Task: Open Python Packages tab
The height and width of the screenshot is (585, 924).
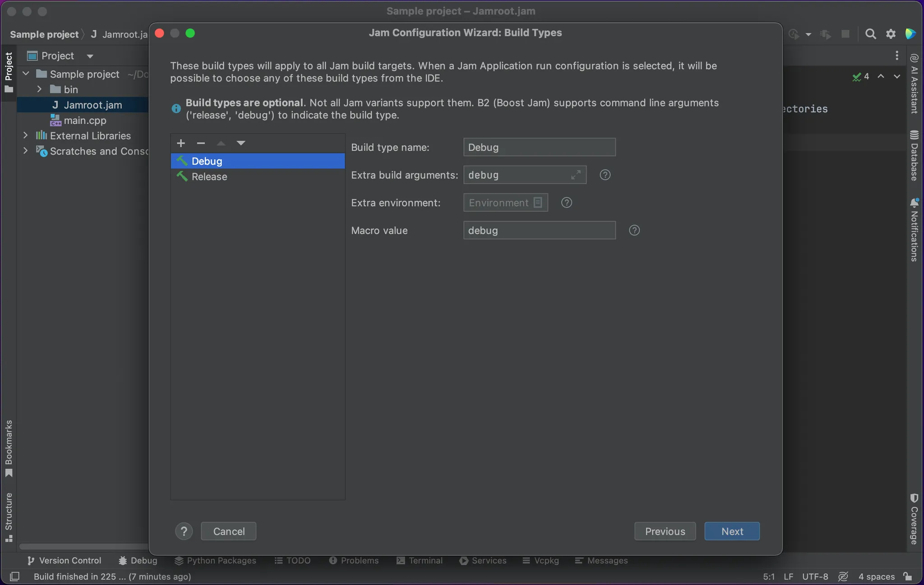Action: pyautogui.click(x=215, y=560)
